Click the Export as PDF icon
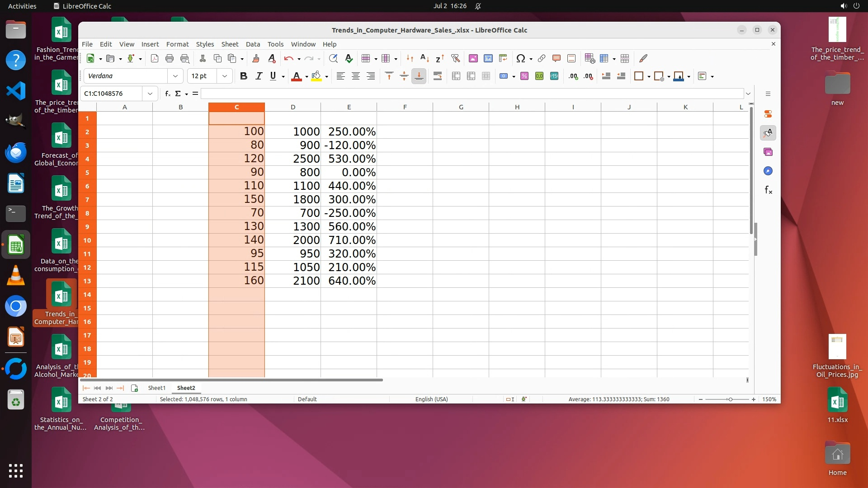This screenshot has width=868, height=488. coord(154,58)
